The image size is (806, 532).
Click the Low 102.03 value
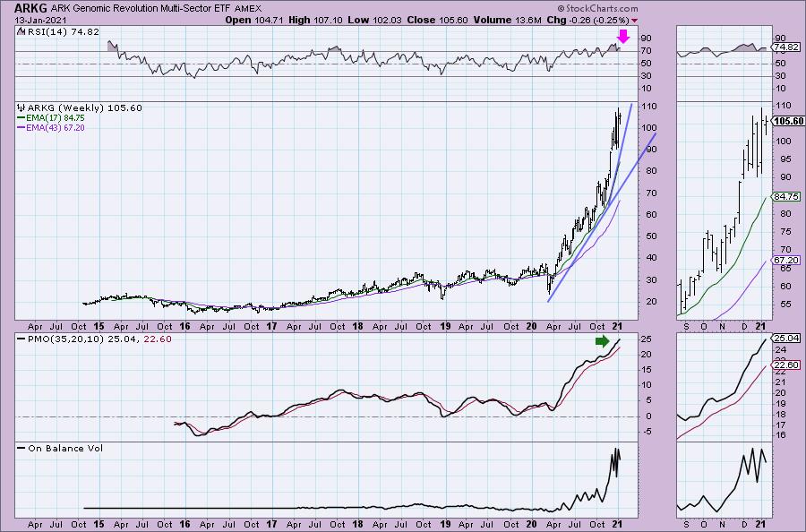(x=374, y=20)
